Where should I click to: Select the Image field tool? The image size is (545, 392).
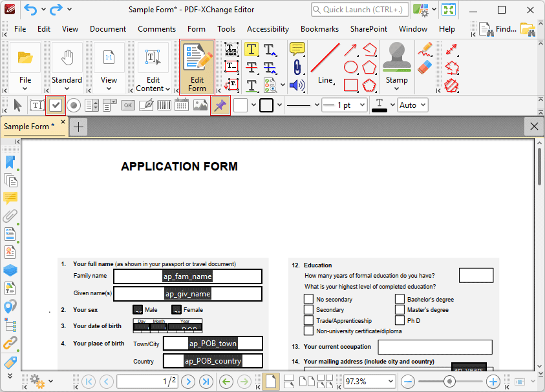(200, 105)
